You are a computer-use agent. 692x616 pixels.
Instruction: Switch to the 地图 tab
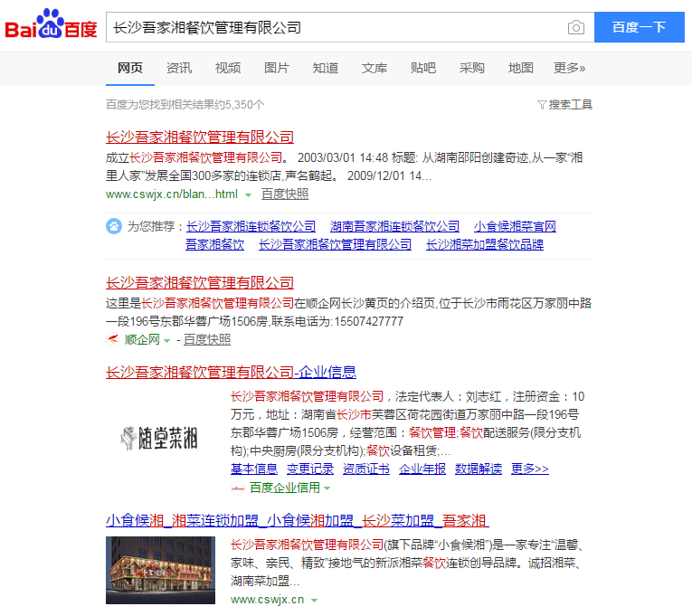click(x=520, y=68)
